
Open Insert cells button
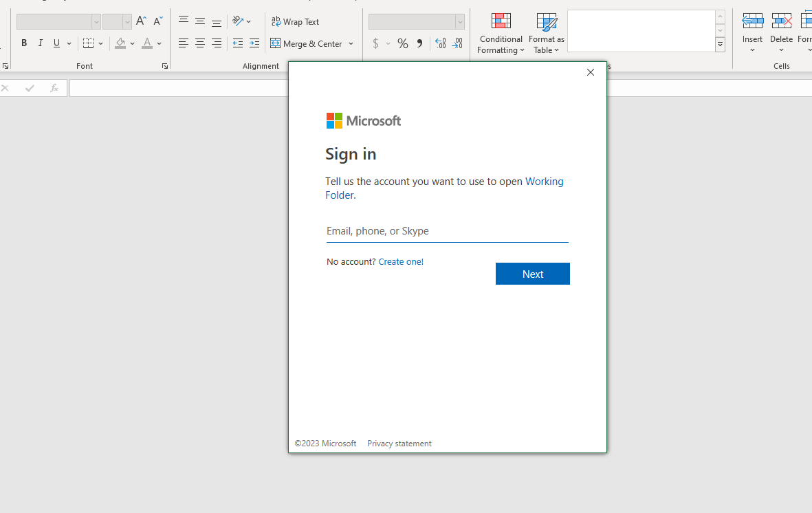[x=752, y=33]
